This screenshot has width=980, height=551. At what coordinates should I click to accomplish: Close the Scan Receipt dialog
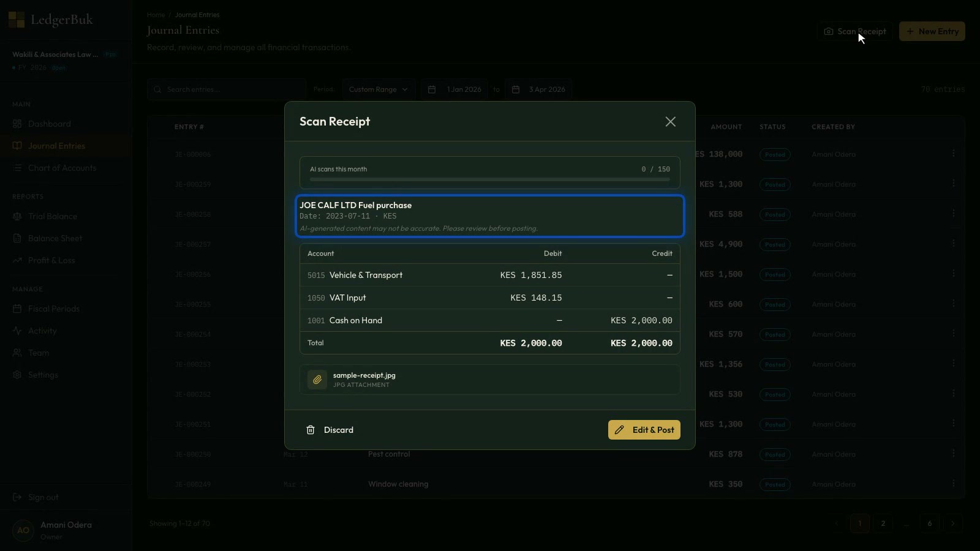pos(671,122)
